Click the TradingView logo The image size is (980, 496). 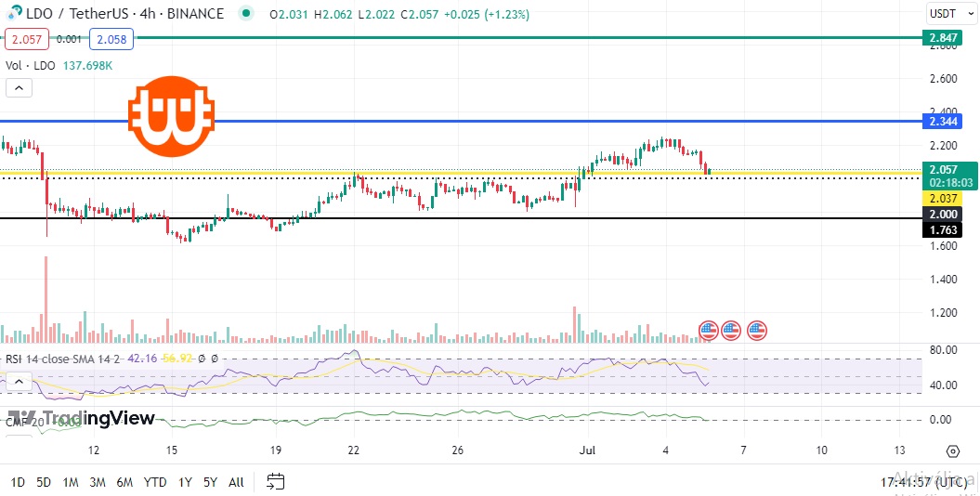pos(81,417)
